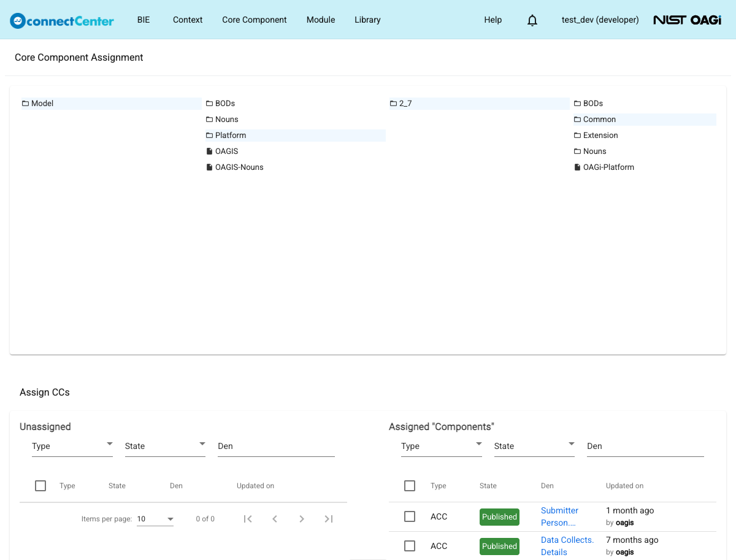Click folder icon beside second-column Nouns
The width and height of the screenshot is (736, 560).
210,120
